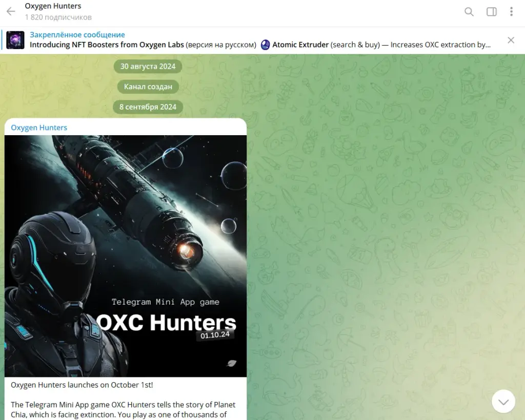Open the pinned message thumbnail
The image size is (525, 420).
15,40
